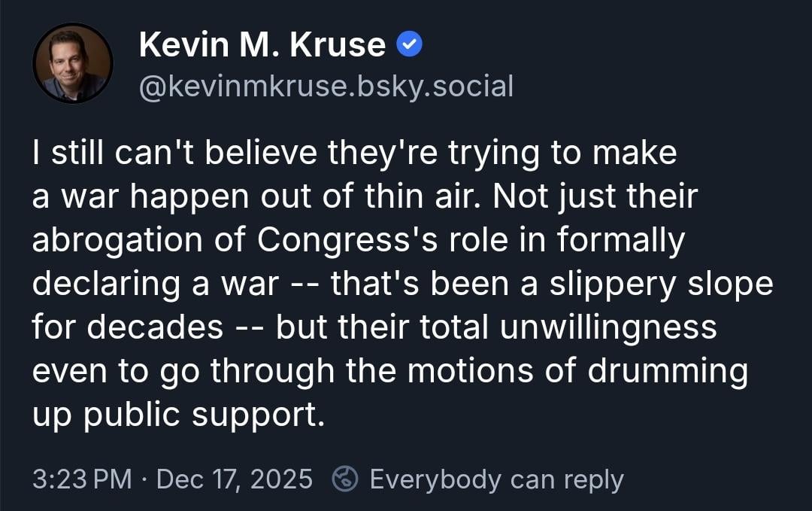Click the display name Kevin M. Kruse
This screenshot has height=511, width=812.
point(262,47)
